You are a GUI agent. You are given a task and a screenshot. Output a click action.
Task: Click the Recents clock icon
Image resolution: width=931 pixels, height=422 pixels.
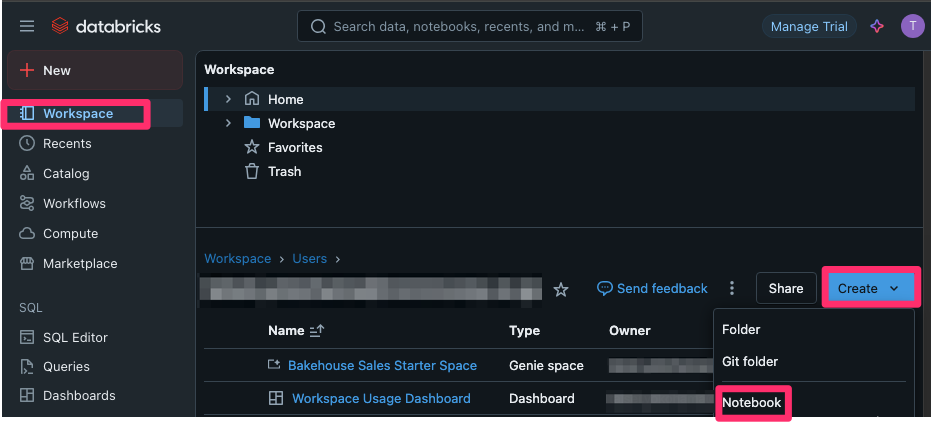[27, 144]
